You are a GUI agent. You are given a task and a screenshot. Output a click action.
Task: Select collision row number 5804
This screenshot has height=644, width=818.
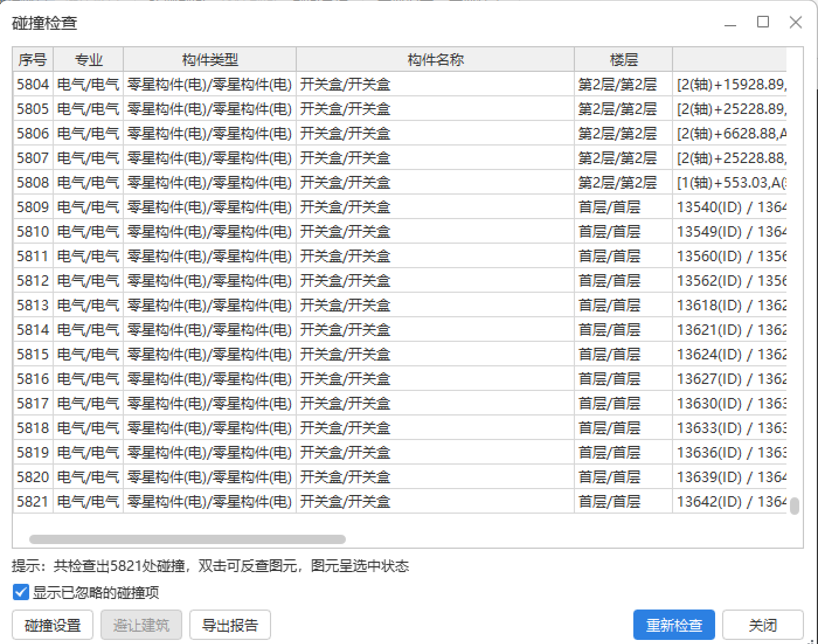pyautogui.click(x=33, y=84)
